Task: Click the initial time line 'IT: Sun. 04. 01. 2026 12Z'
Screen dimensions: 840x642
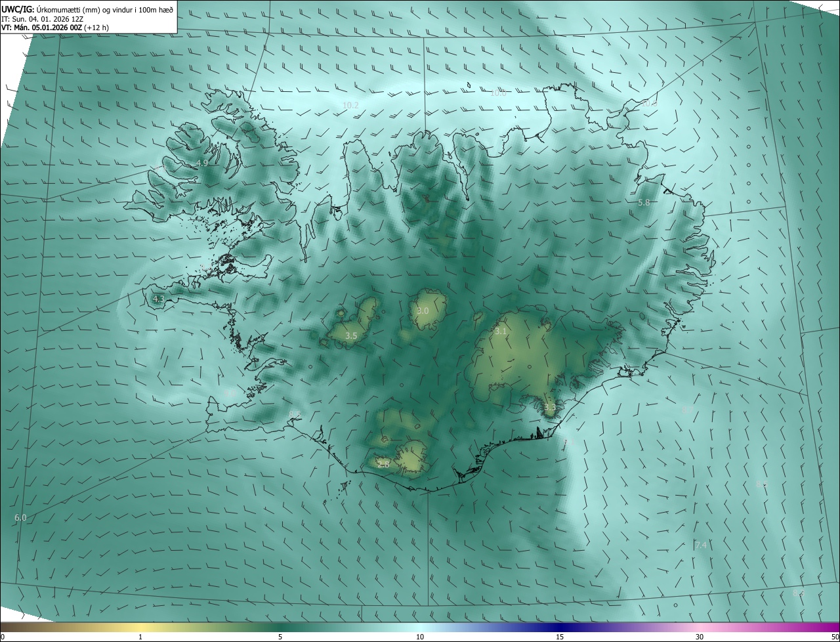Action: [x=42, y=19]
